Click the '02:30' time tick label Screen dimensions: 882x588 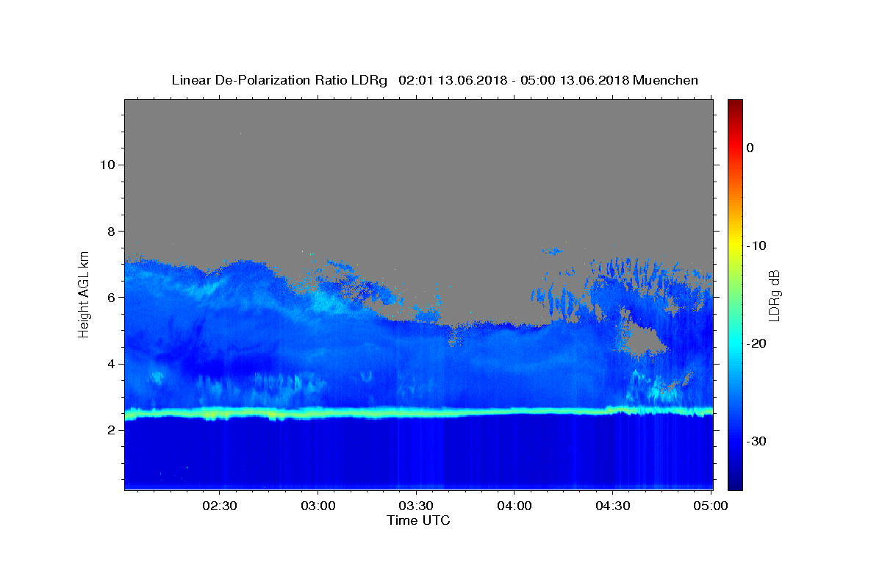pos(220,506)
